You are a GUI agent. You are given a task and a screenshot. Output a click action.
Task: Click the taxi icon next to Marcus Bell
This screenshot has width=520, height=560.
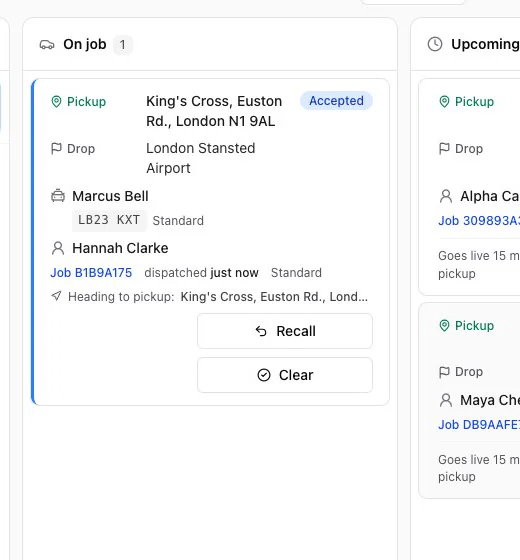[58, 196]
